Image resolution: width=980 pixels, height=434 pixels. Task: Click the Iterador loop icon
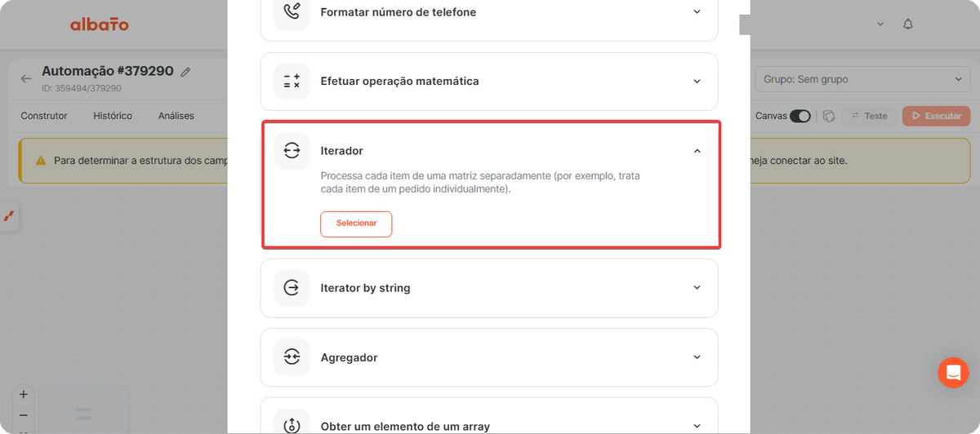pyautogui.click(x=292, y=150)
